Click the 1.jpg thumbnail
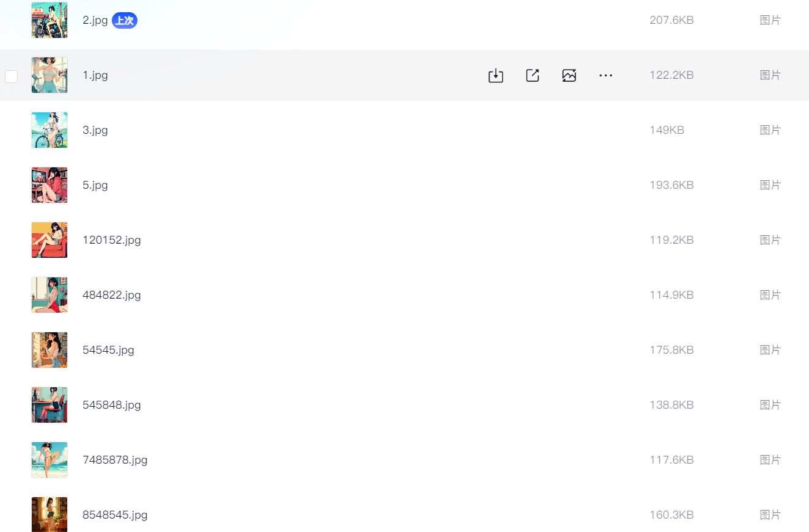The width and height of the screenshot is (809, 532). pyautogui.click(x=49, y=75)
